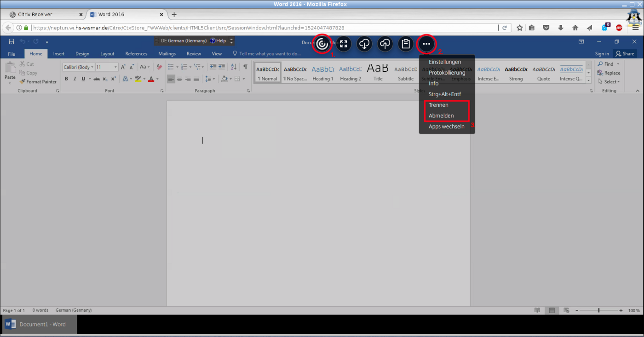
Task: Decrease font size with Shrink Font
Action: coord(131,67)
